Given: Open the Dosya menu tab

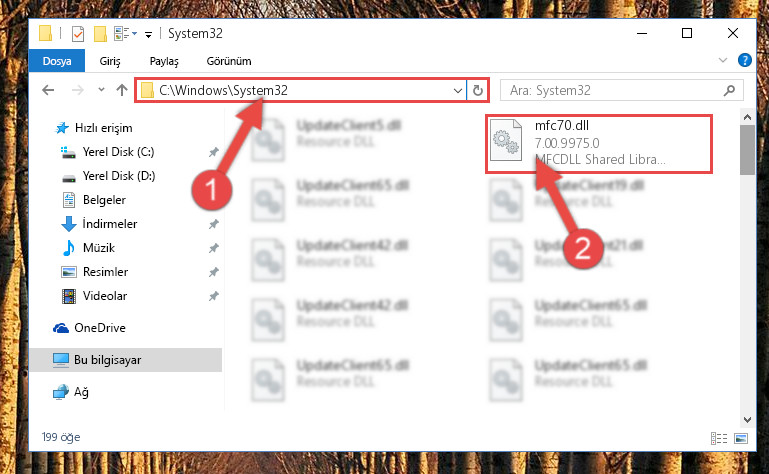Looking at the screenshot, I should tap(57, 61).
